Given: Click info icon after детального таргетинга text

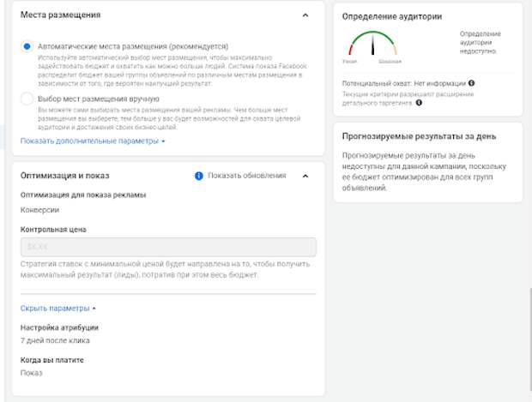Looking at the screenshot, I should [x=419, y=102].
